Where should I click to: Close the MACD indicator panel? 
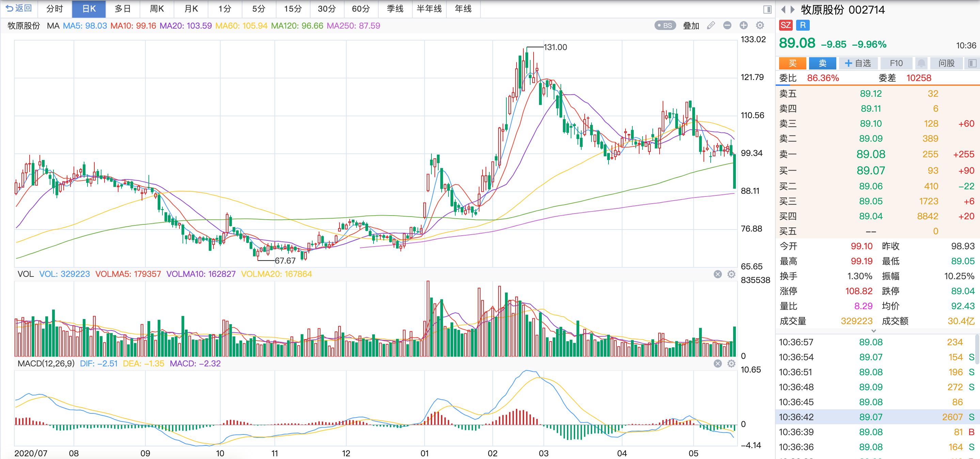tap(717, 364)
